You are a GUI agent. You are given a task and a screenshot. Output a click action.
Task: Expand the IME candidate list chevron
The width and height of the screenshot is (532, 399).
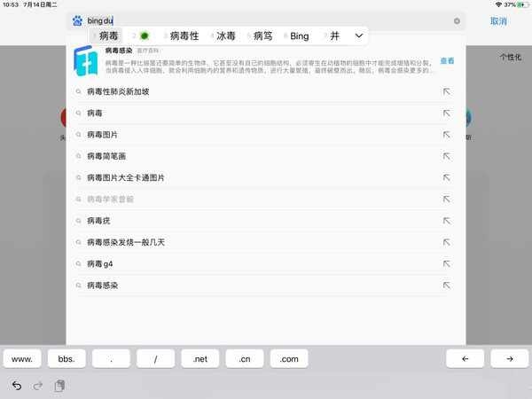[x=358, y=36]
